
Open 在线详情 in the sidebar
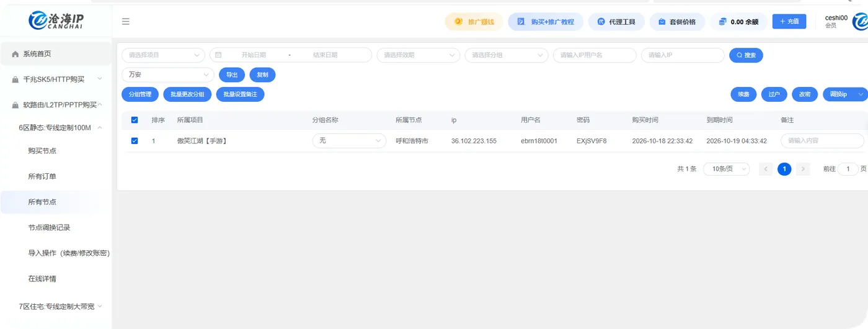(x=56, y=279)
